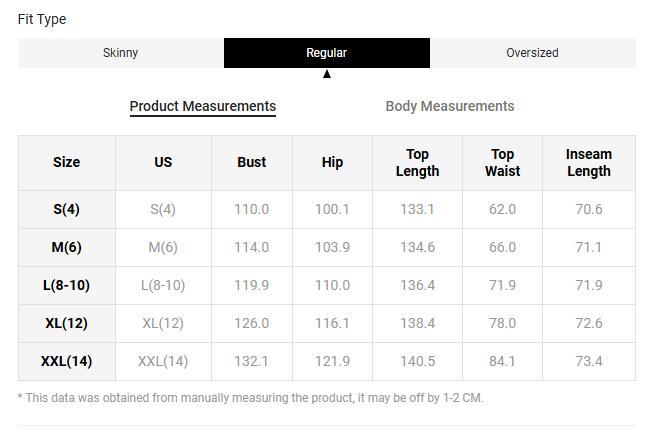Select the Regular fit type
Image resolution: width=654 pixels, height=432 pixels.
327,53
